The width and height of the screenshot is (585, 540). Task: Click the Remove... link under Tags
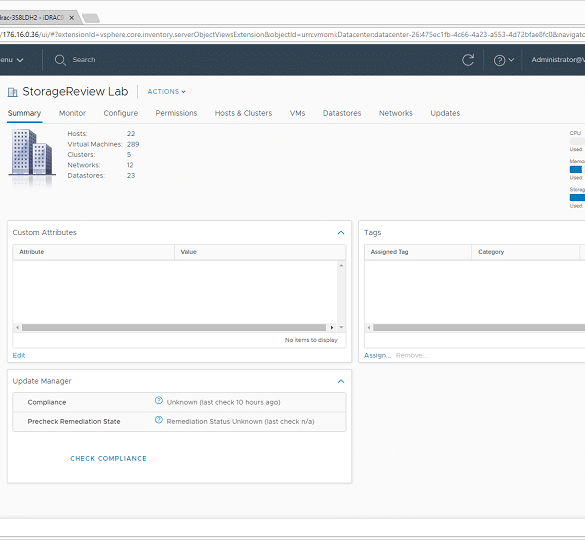(x=412, y=355)
